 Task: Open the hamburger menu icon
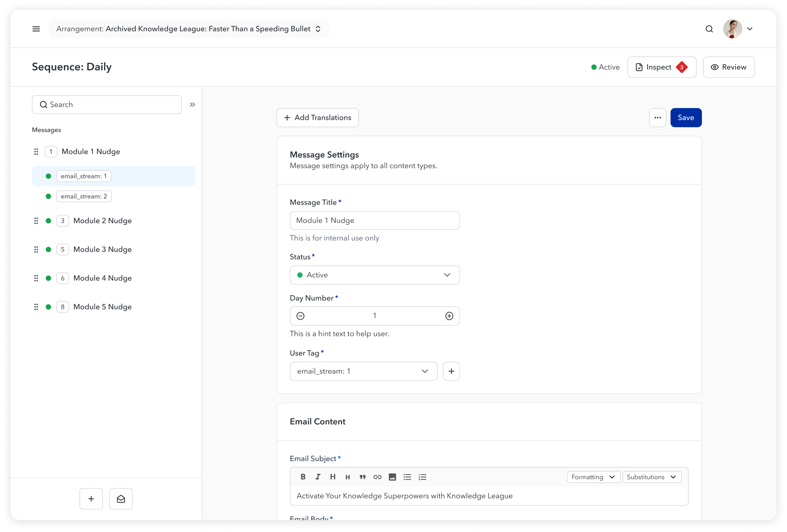(x=36, y=29)
